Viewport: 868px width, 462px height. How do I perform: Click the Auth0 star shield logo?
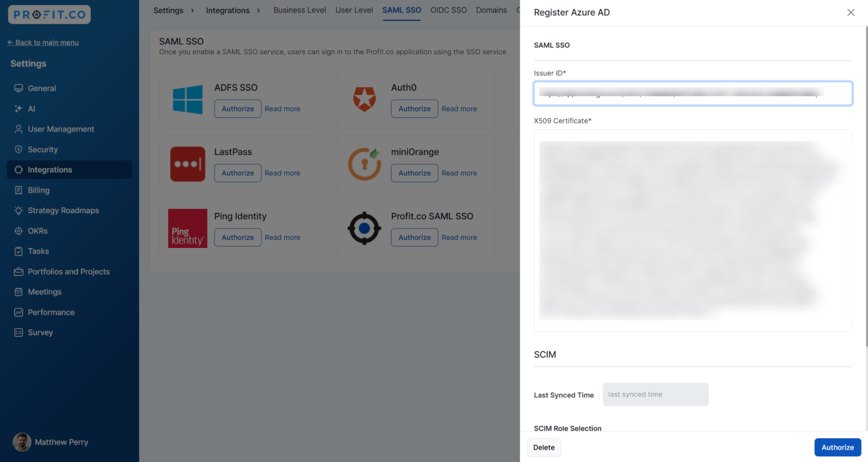point(364,99)
